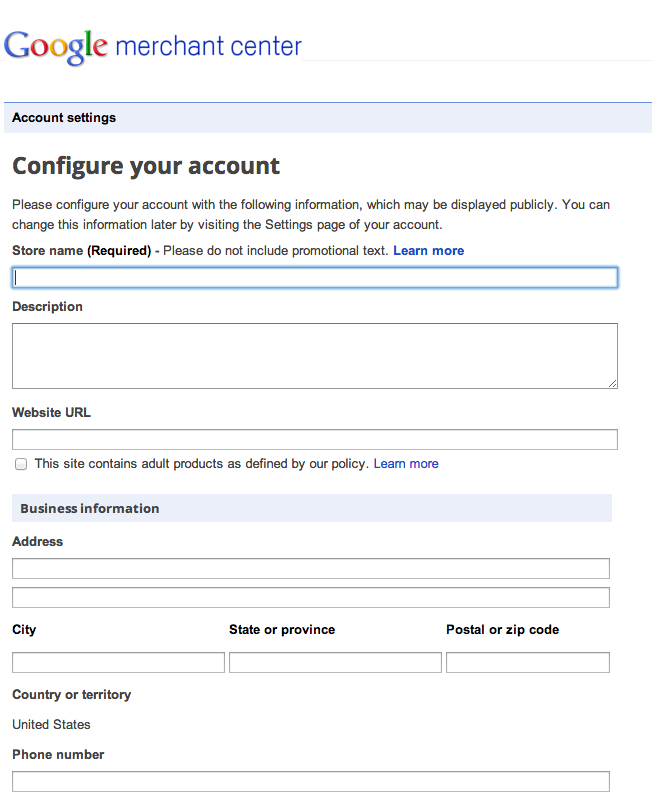Click inside the Description text area
The height and width of the screenshot is (806, 652).
coord(314,355)
